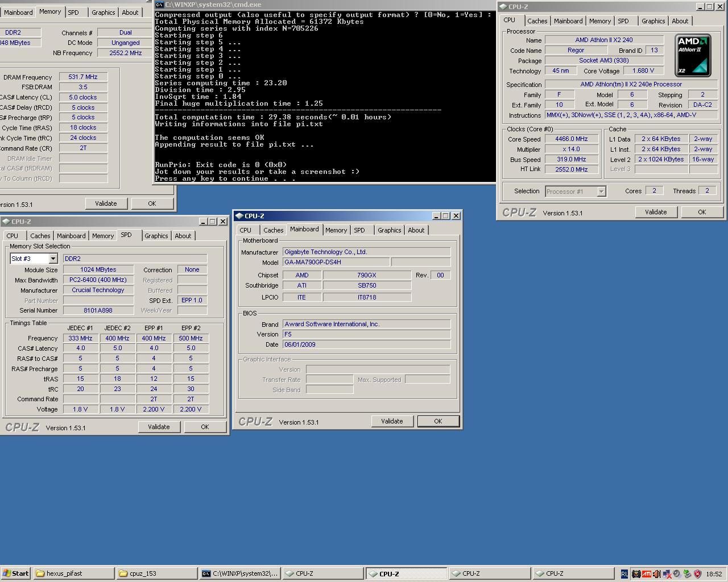
Task: Click the BIOS date 06/01/2009 value
Action: (x=366, y=344)
